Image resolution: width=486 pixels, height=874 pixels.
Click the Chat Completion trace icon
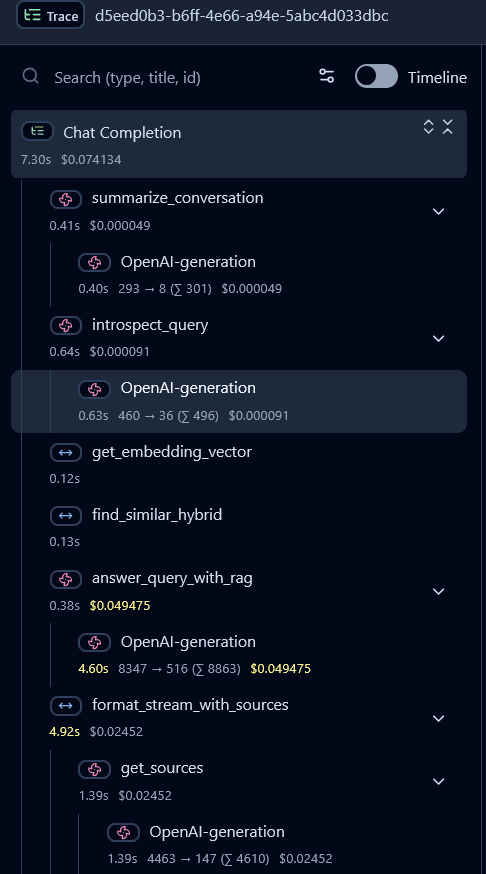tap(37, 132)
